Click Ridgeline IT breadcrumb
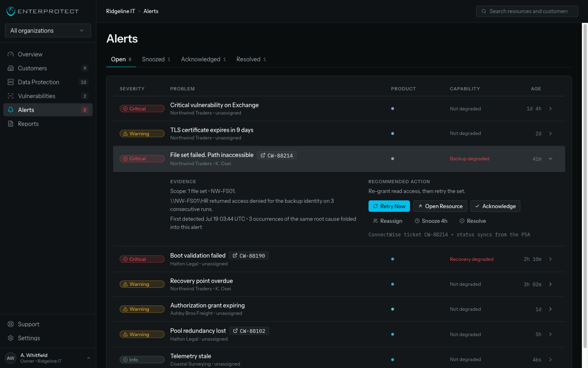Screen dimensions: 588x368 [120, 11]
